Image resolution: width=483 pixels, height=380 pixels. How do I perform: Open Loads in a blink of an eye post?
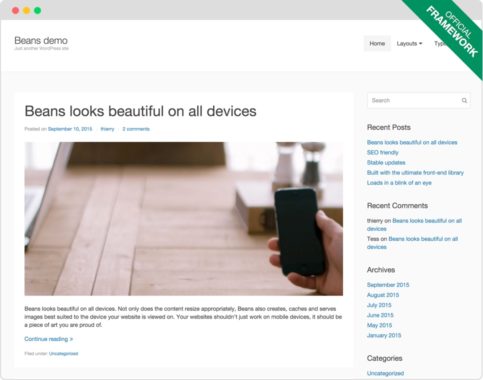399,183
